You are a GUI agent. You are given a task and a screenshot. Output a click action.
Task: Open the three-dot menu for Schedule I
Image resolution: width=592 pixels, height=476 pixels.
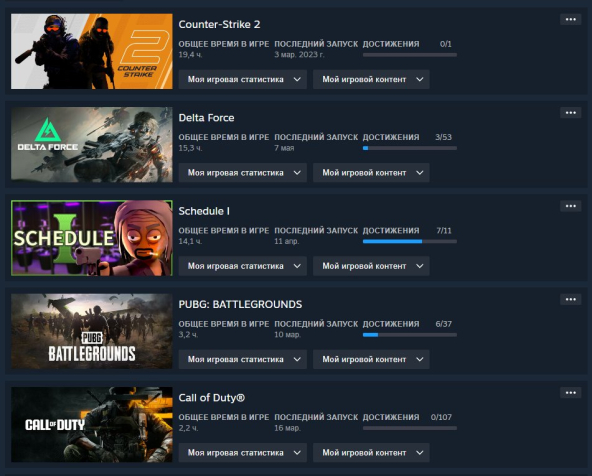click(570, 206)
